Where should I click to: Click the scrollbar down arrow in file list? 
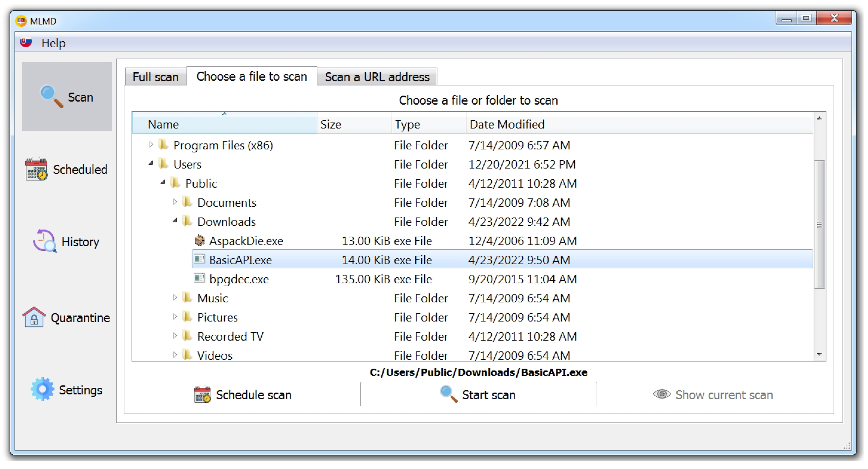coord(819,354)
